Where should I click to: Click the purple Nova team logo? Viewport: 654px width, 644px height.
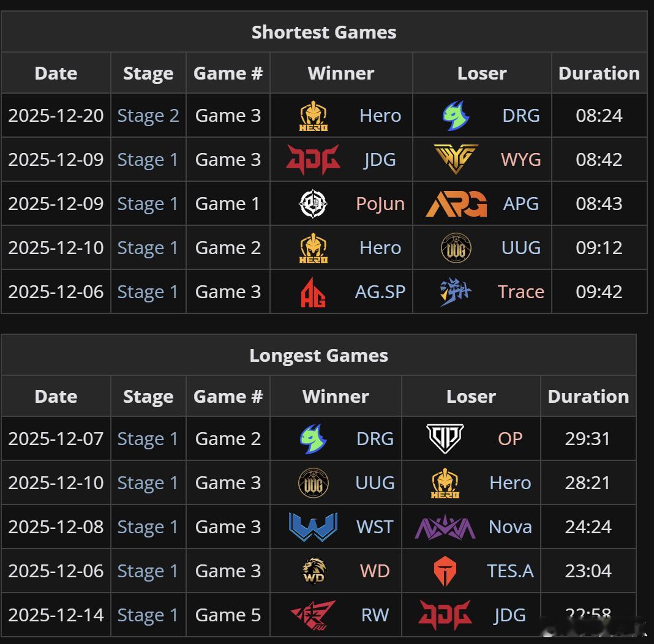(x=445, y=527)
